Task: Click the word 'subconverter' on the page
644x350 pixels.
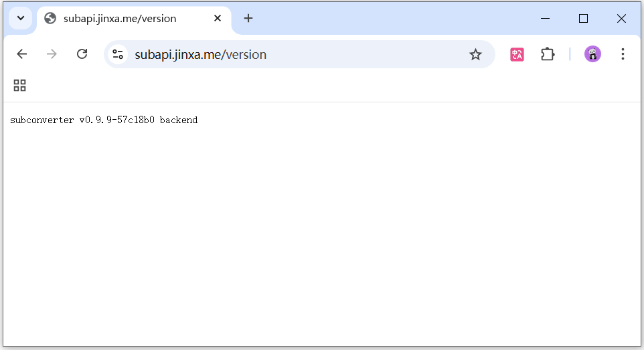Action: (42, 120)
